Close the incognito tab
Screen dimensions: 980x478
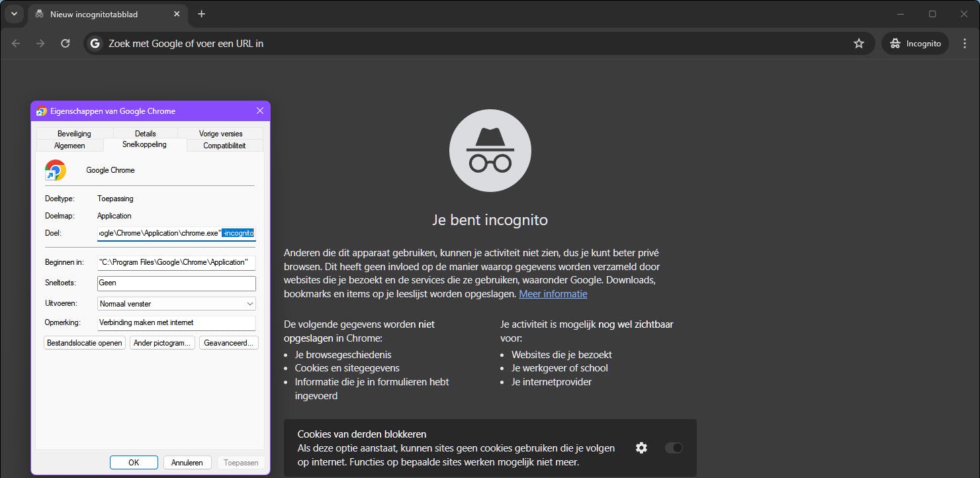(177, 14)
